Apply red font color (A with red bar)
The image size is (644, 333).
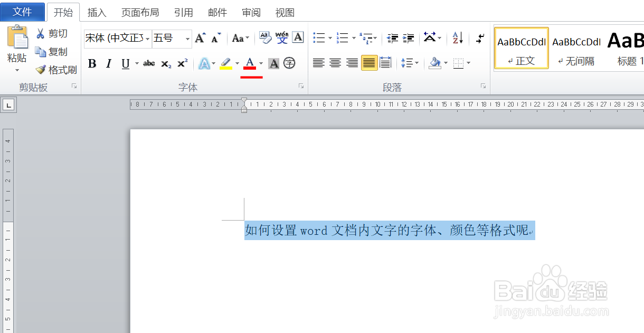point(250,64)
